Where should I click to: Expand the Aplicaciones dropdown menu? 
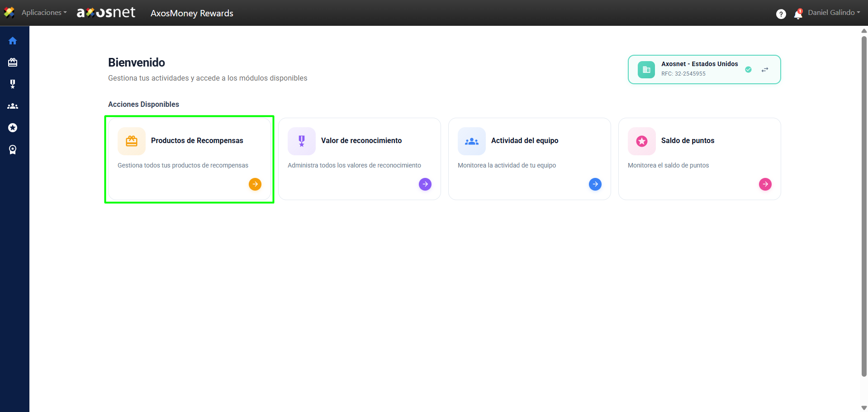(x=44, y=13)
